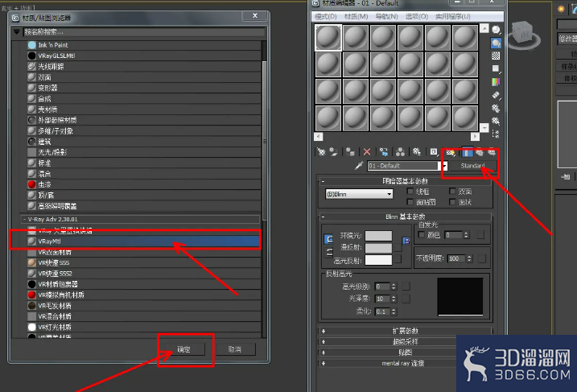Image resolution: width=577 pixels, height=392 pixels.
Task: Toggle the ambient-diffuse color lock button
Action: pos(328,239)
